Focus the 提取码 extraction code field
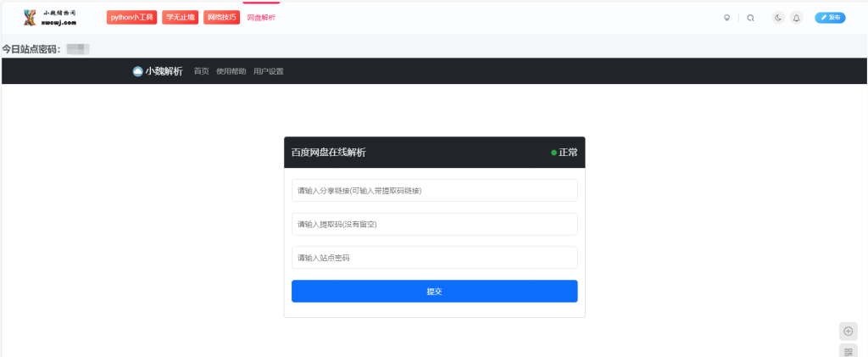The height and width of the screenshot is (357, 868). (434, 224)
